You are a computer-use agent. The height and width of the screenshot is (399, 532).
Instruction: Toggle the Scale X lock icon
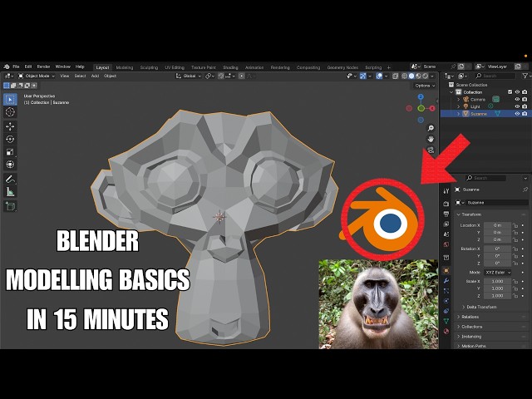point(515,281)
